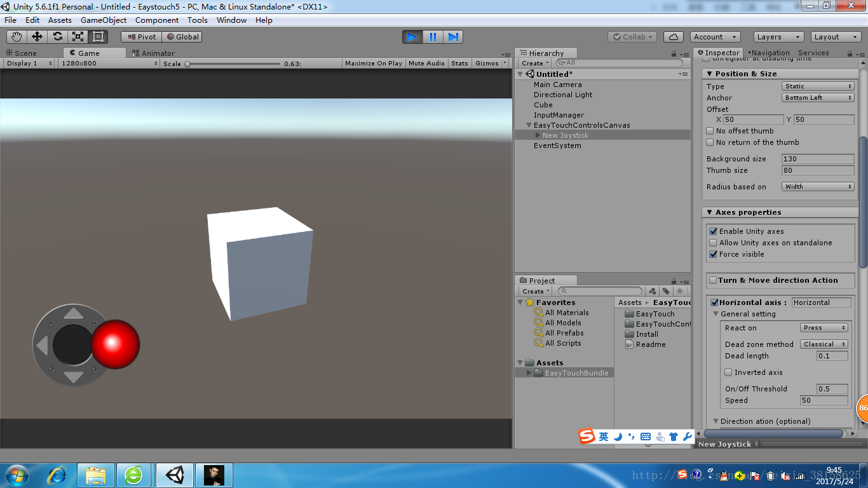Open the Anchor Bottom Left dropdown
This screenshot has width=868, height=488.
coord(818,98)
